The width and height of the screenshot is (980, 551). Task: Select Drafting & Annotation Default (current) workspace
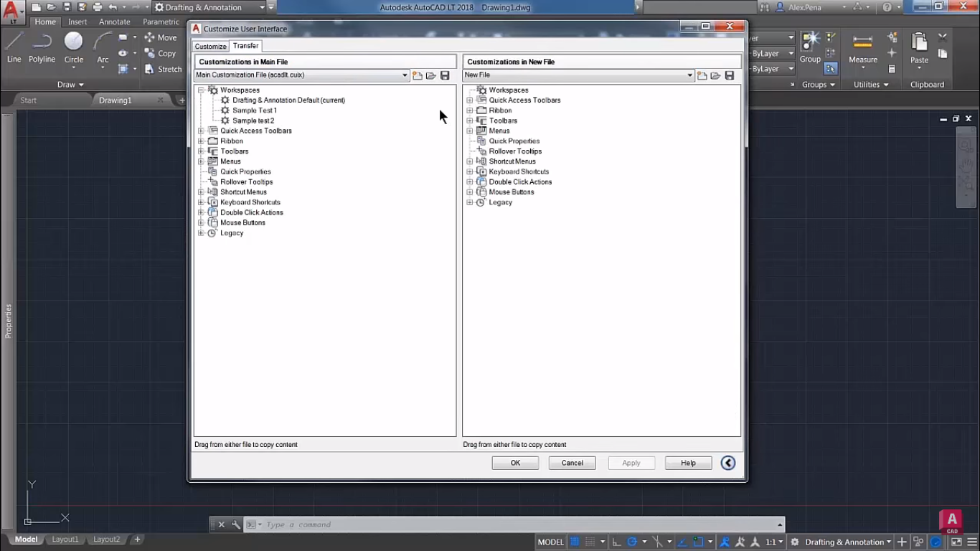click(288, 100)
